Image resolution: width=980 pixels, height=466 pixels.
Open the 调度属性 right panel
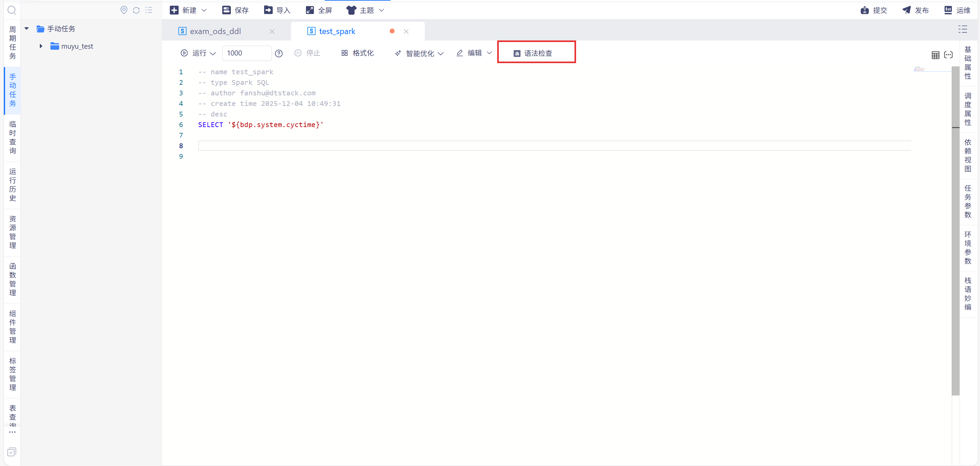[968, 109]
